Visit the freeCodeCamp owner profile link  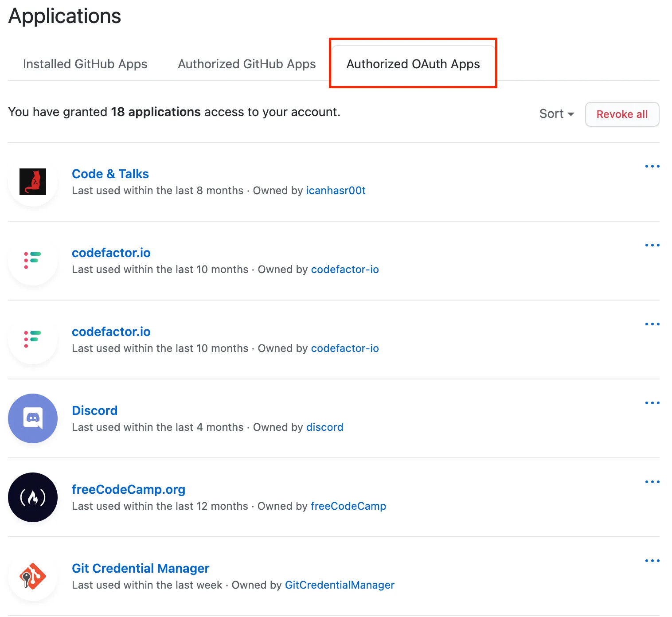click(x=348, y=506)
